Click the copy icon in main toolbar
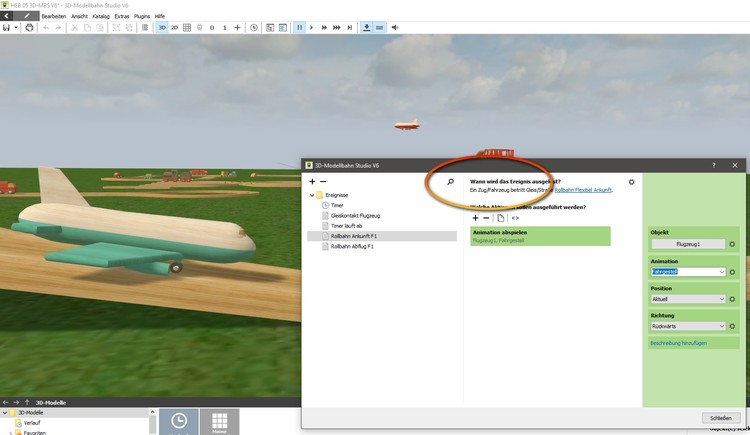The image size is (750, 435). pyautogui.click(x=88, y=28)
